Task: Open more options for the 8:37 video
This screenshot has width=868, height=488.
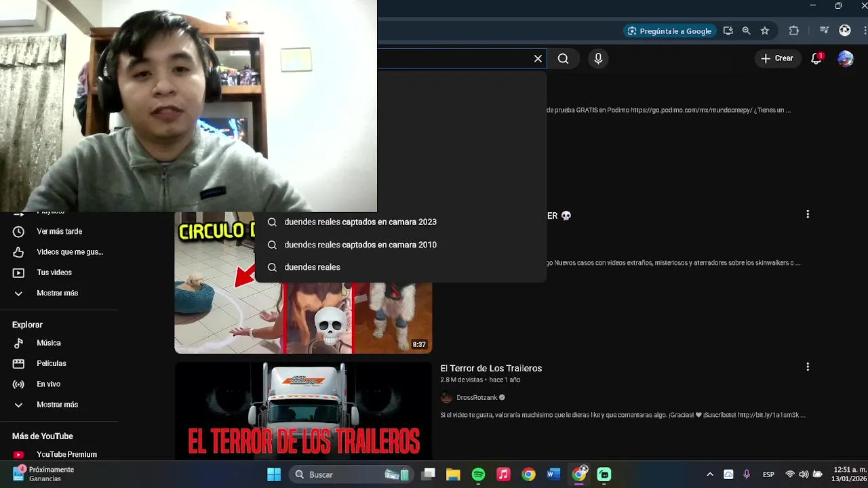Action: pos(808,214)
